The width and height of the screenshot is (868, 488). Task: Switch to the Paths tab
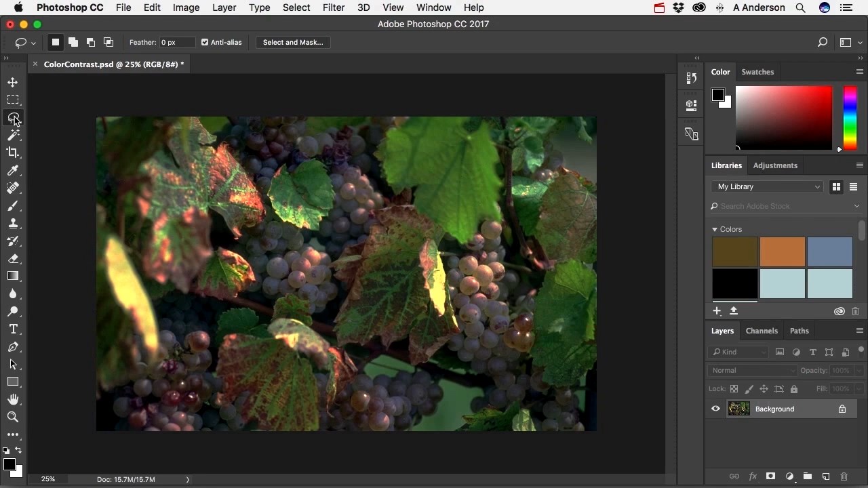click(800, 331)
